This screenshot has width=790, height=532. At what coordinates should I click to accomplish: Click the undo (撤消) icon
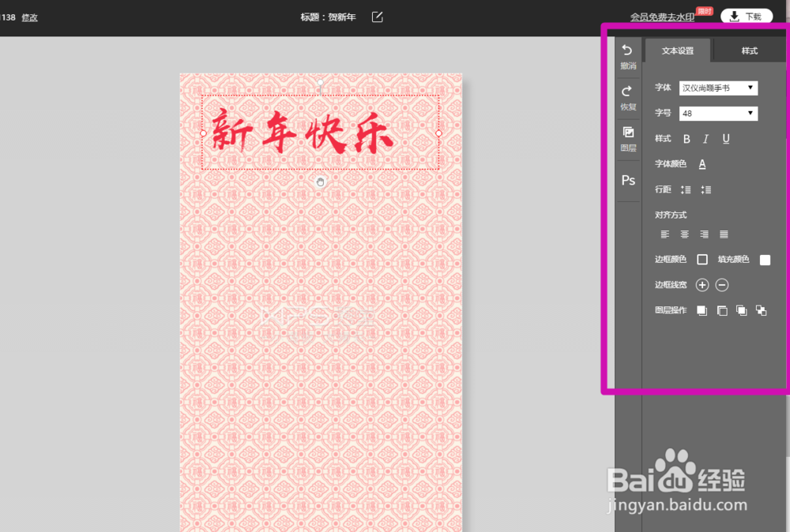click(627, 51)
